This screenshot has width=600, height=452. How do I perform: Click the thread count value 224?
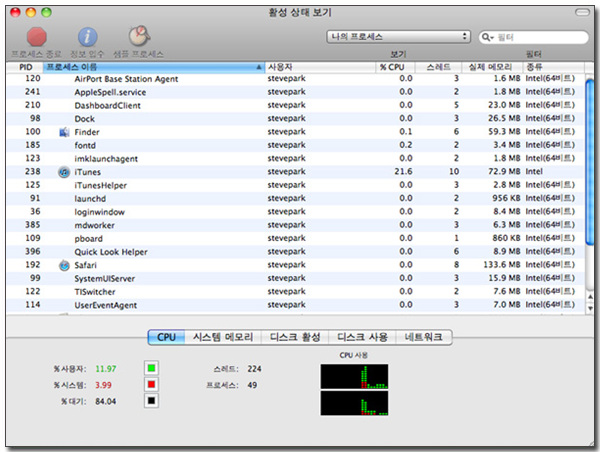click(x=254, y=369)
